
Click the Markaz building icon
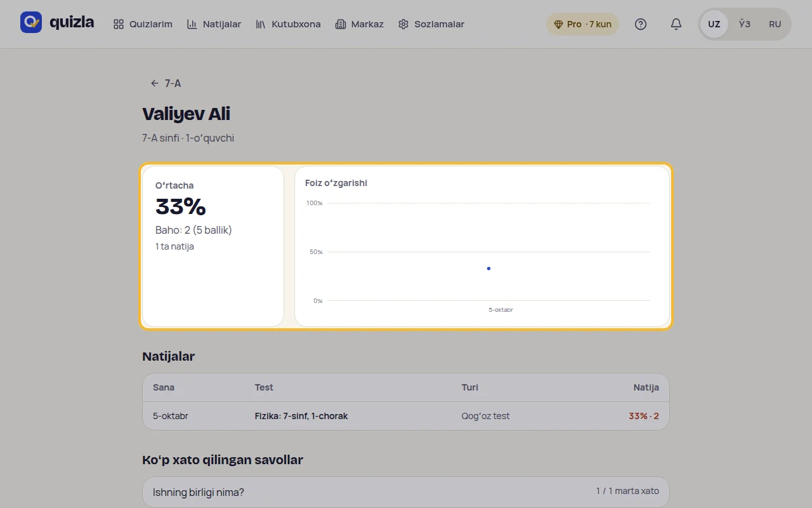tap(340, 24)
